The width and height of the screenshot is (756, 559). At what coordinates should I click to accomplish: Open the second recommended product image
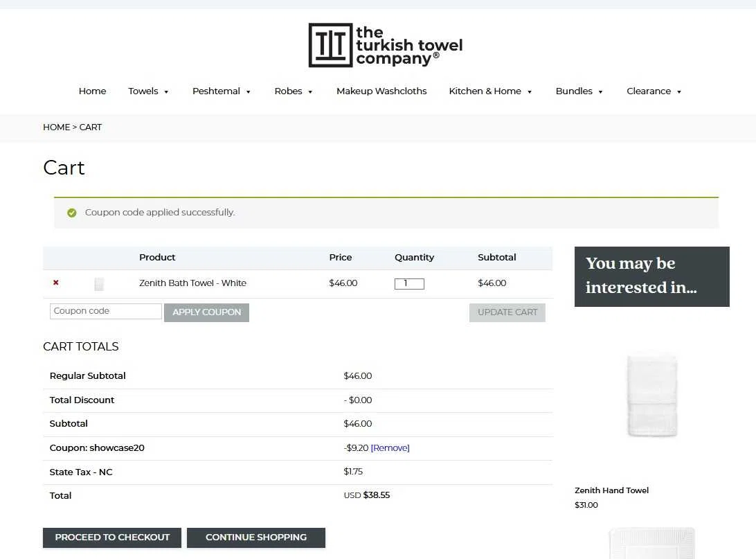[x=652, y=543]
